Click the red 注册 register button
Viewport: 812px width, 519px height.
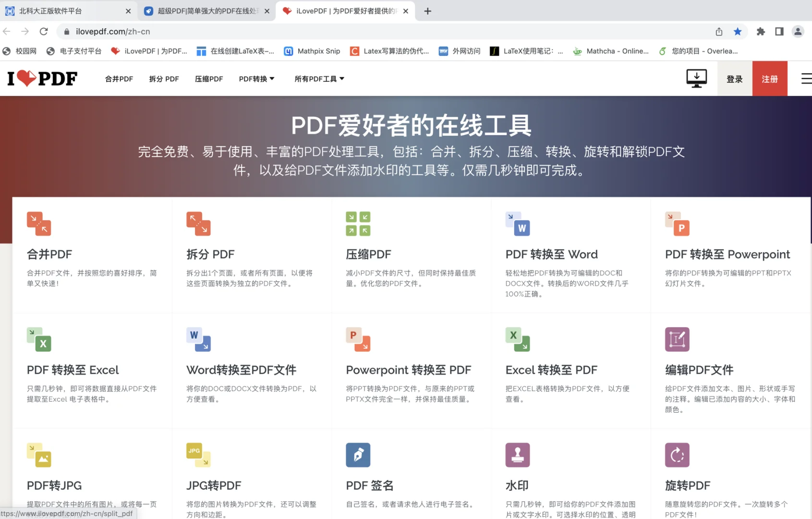coord(770,79)
